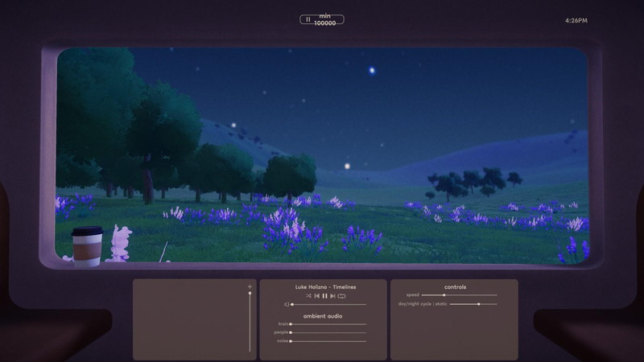Click the empty notes area in left panel
Image resolution: width=644 pixels, height=362 pixels.
(189, 320)
